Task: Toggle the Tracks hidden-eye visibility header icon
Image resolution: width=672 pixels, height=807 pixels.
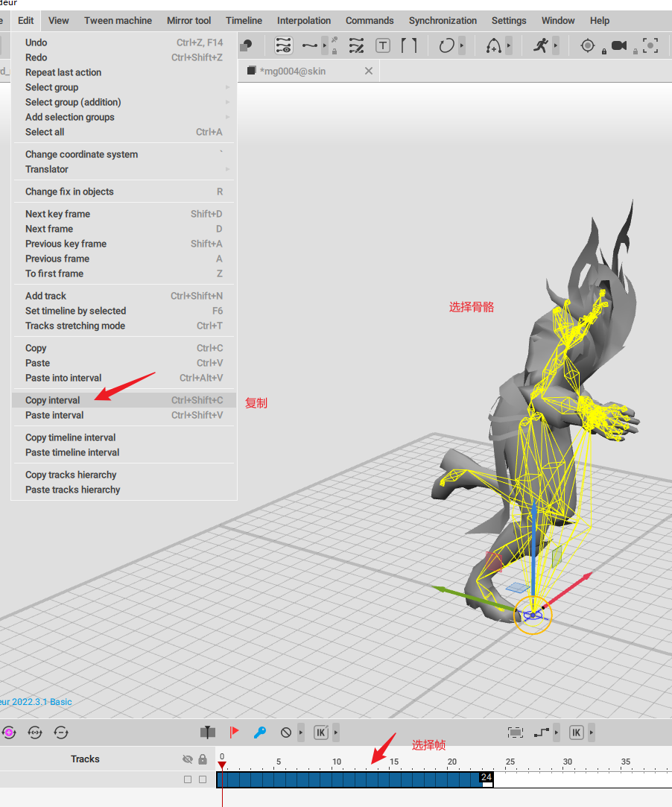Action: [188, 759]
